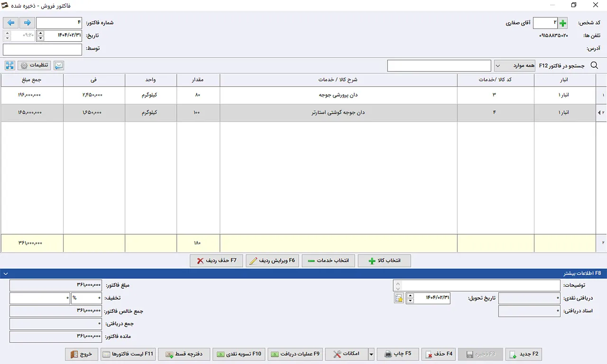Screen dimensions: 607x364
Task: Click F7 حذف ردیف button
Action: (x=216, y=261)
